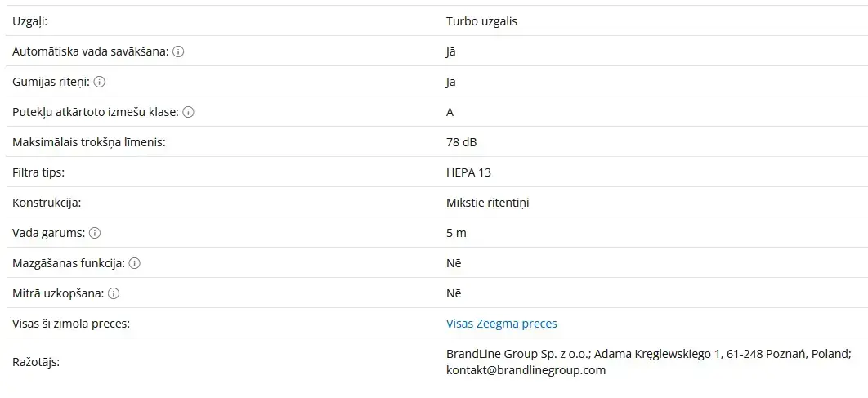868x398 pixels.
Task: Click info icon next to Mazgāšanas funkcija
Action: pyautogui.click(x=135, y=263)
